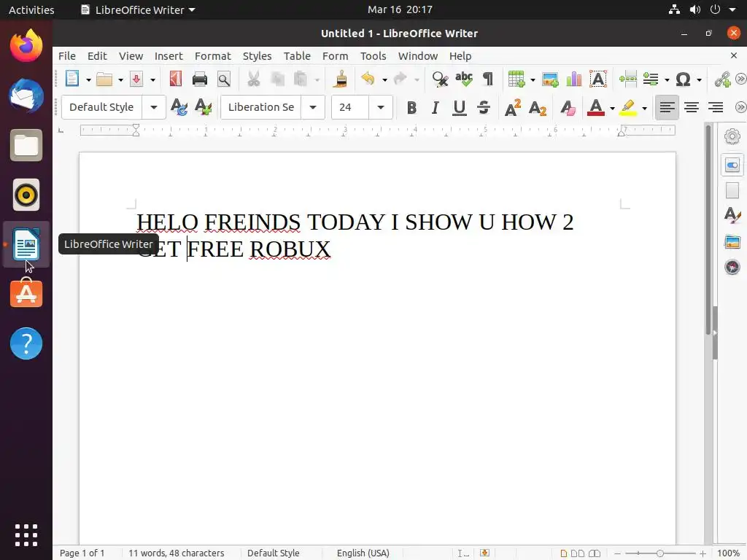Image resolution: width=747 pixels, height=560 pixels.
Task: Click the Undo arrow icon
Action: pyautogui.click(x=368, y=79)
